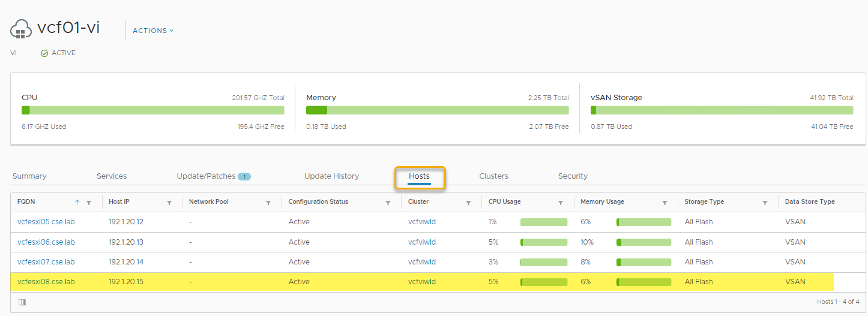Click the filter icon in FQDN column
868x316 pixels.
89,203
